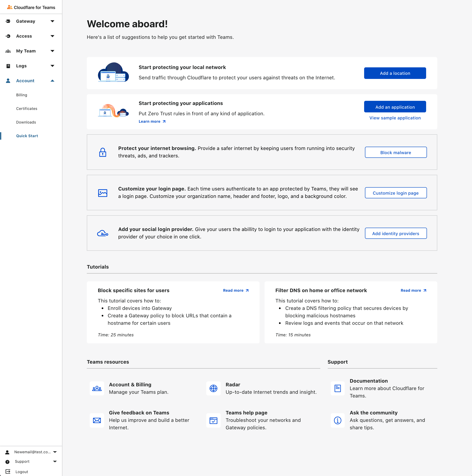Click the arrow icon beside Learn more
Viewport: 472px width, 476px height.
coord(164,121)
